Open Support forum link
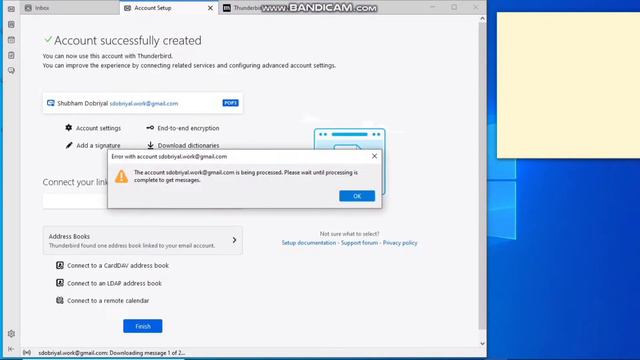Screen dimensions: 640x360 click(359, 243)
